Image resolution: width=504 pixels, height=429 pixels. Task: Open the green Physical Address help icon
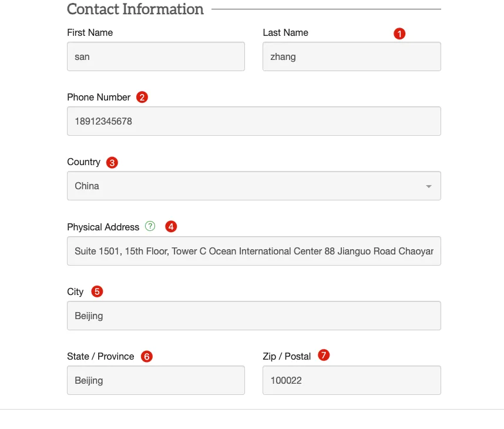coord(150,226)
